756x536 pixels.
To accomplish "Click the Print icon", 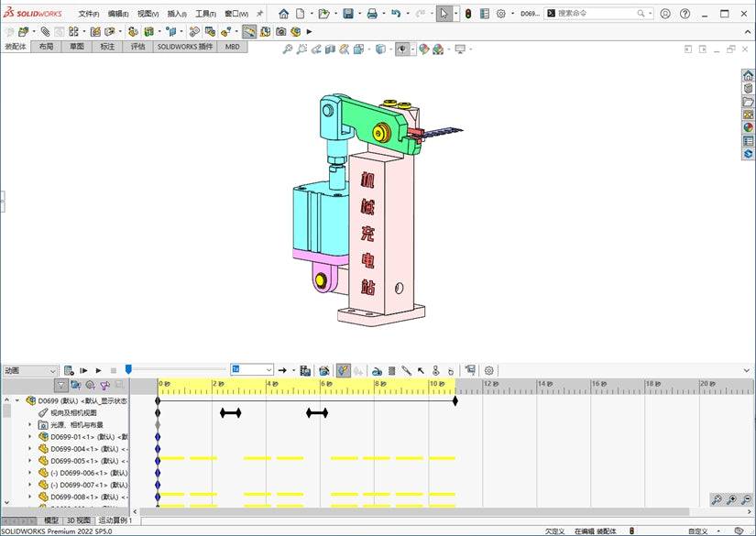I will pyautogui.click(x=372, y=14).
